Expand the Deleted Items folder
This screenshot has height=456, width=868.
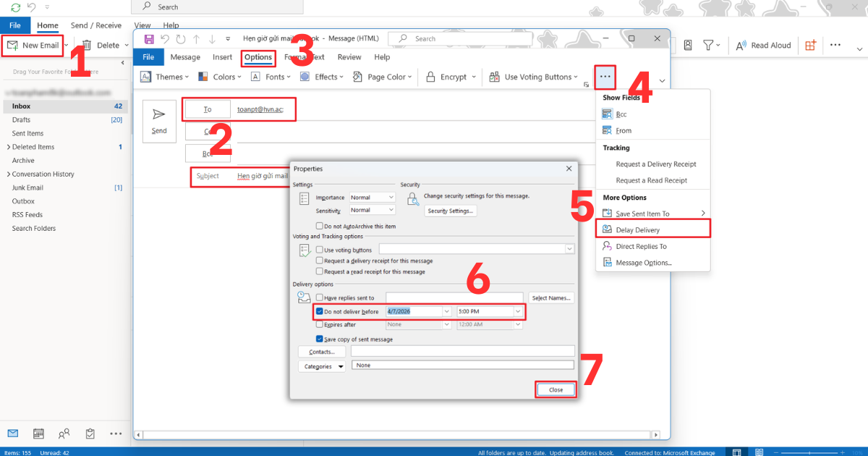coord(8,147)
